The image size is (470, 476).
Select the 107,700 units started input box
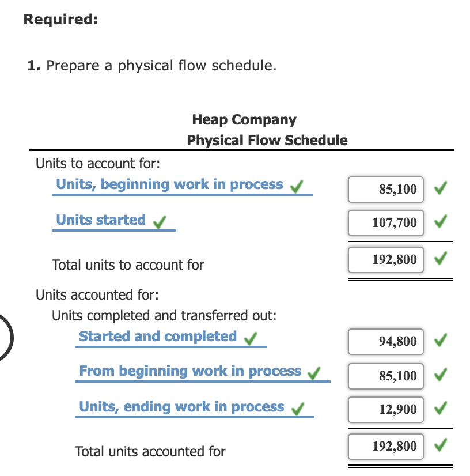pos(386,223)
